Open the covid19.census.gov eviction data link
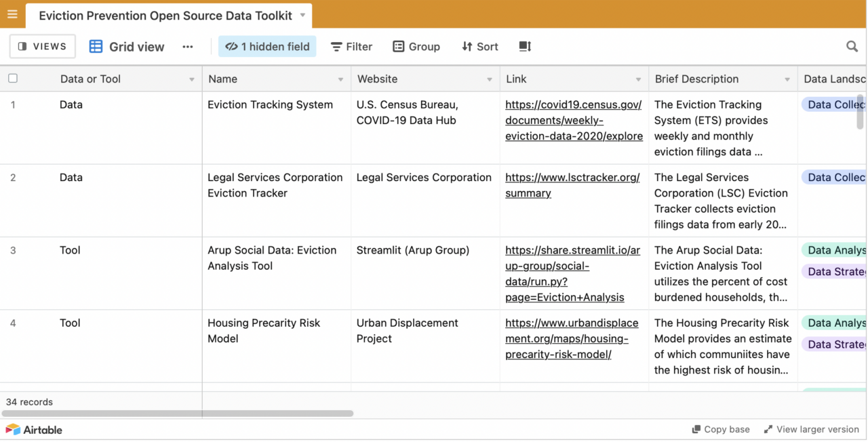 [574, 121]
